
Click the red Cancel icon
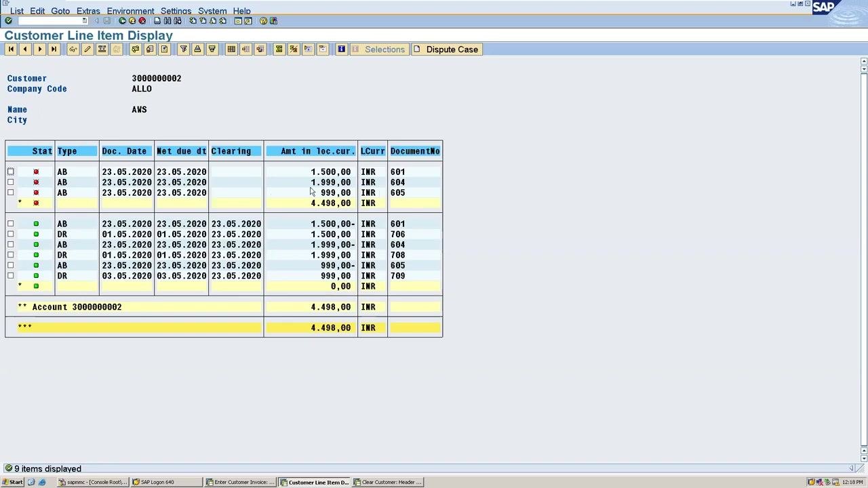pos(142,21)
